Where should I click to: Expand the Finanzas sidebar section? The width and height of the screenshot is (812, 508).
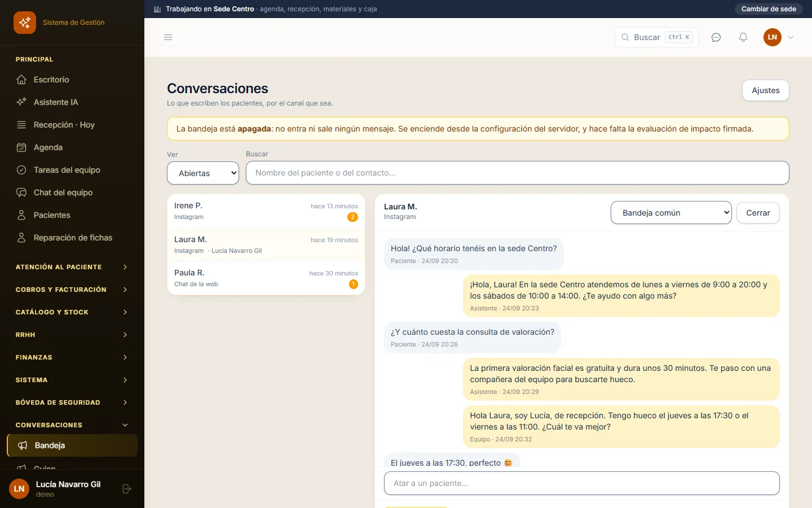(x=72, y=357)
